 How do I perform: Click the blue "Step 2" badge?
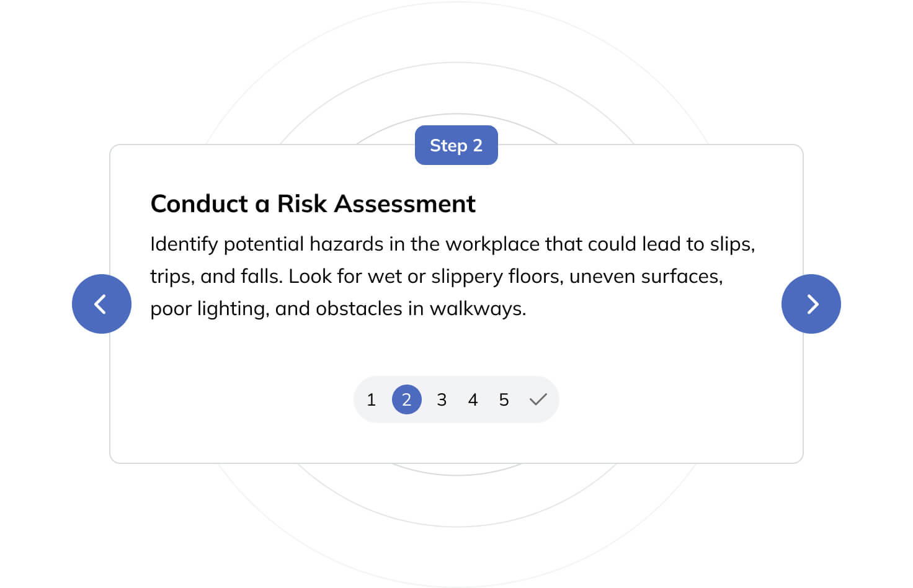456,145
